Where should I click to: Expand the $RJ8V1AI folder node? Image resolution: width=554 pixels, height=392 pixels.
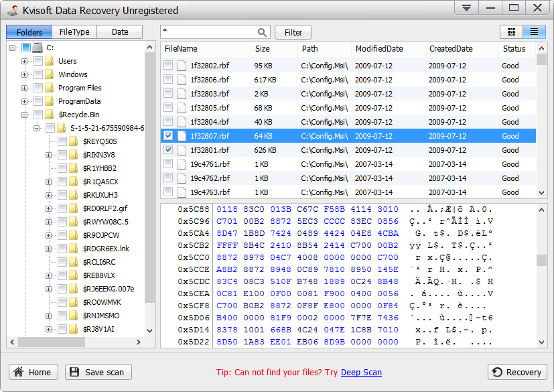48,330
